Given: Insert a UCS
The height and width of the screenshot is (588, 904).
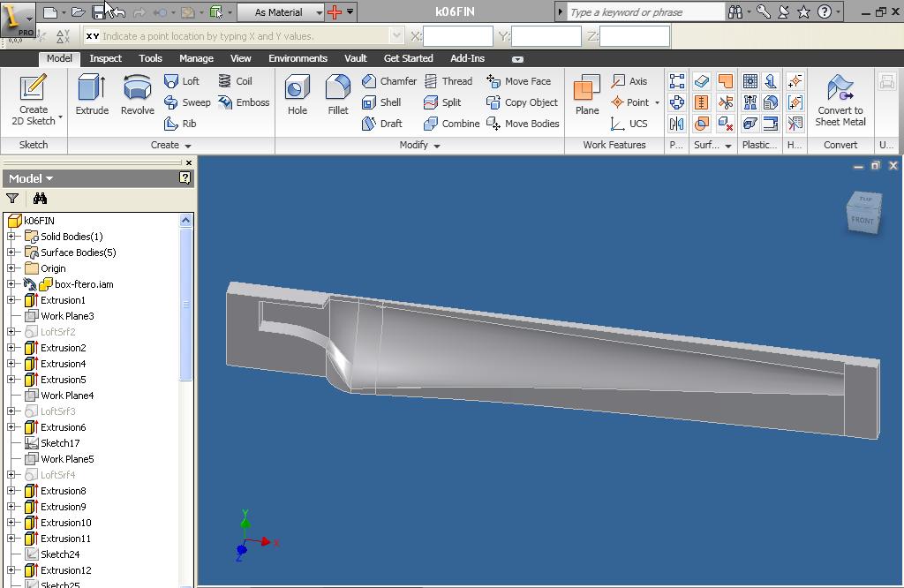Looking at the screenshot, I should pyautogui.click(x=629, y=124).
